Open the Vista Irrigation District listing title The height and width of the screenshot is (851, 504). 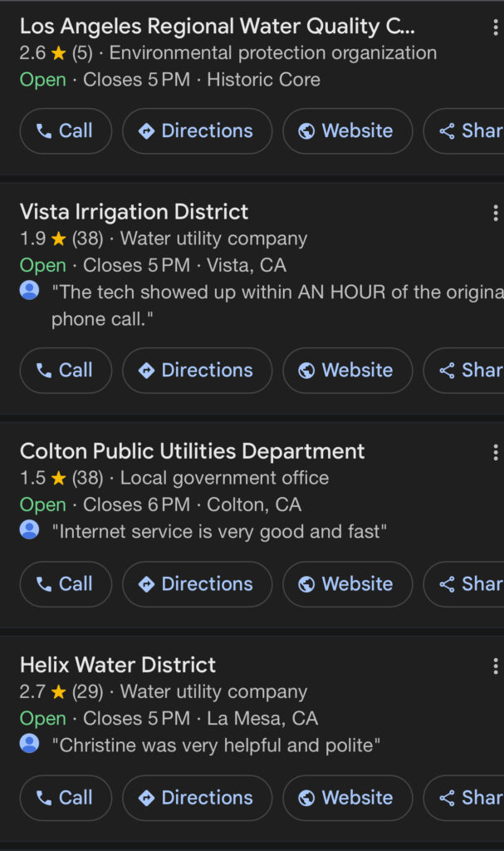click(134, 212)
